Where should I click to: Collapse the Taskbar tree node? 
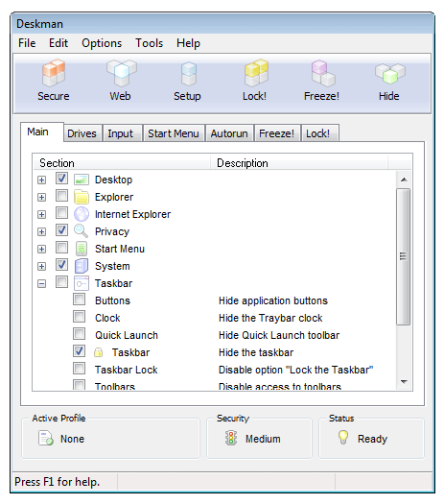point(41,284)
